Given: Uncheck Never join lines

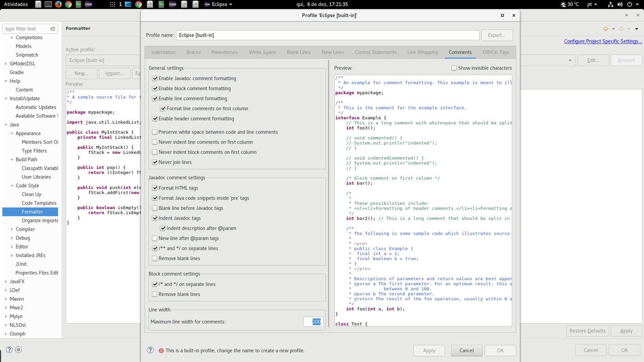Looking at the screenshot, I should 155,162.
